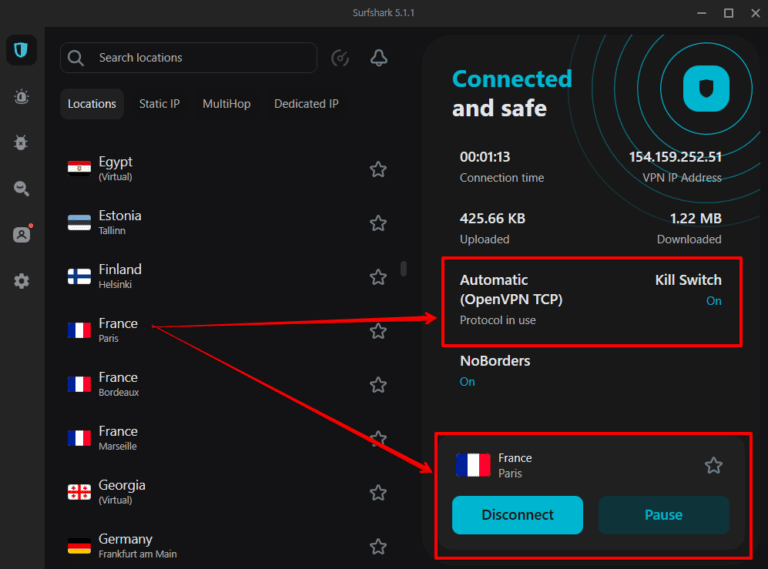Select the France Bordeaux location
768x569 pixels.
118,384
